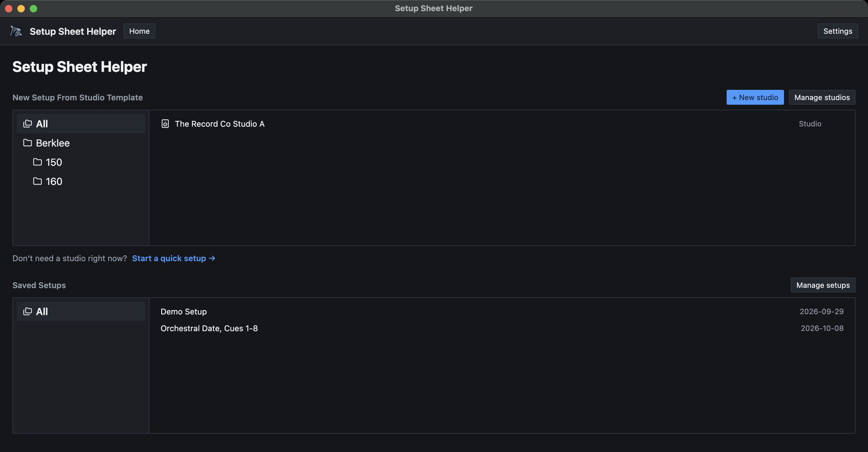Image resolution: width=868 pixels, height=452 pixels.
Task: Maximize the window with the green button
Action: tap(34, 9)
